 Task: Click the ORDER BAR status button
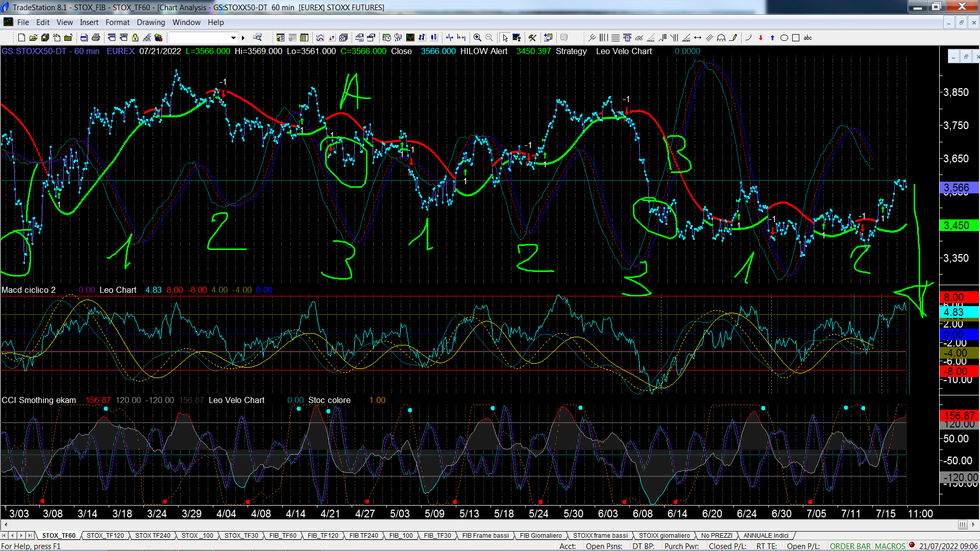[x=850, y=546]
